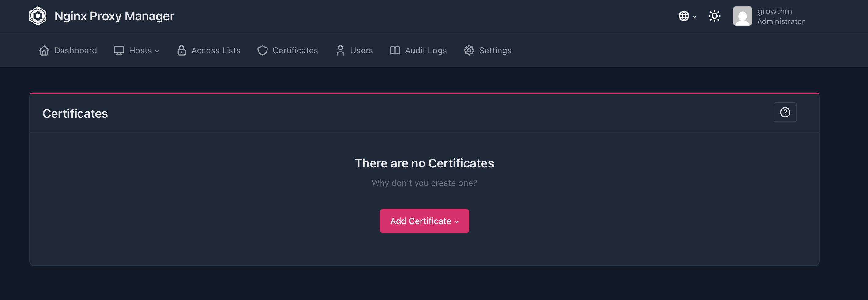868x300 pixels.
Task: Click the Certificates shield icon
Action: [262, 50]
